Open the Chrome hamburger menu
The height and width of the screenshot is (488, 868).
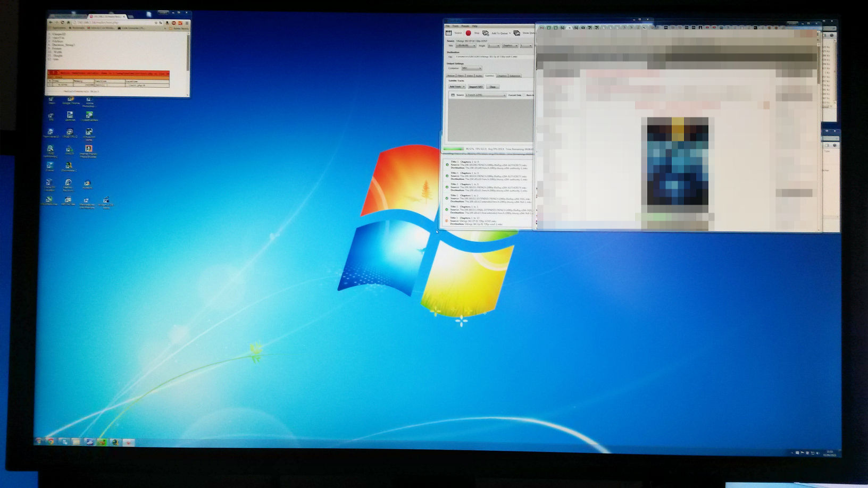[x=187, y=23]
